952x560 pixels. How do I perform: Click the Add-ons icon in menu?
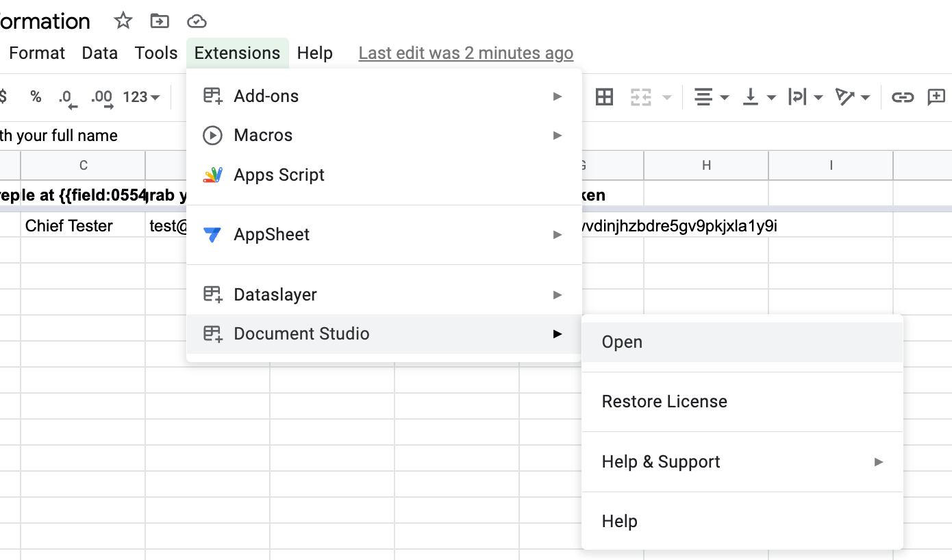213,96
